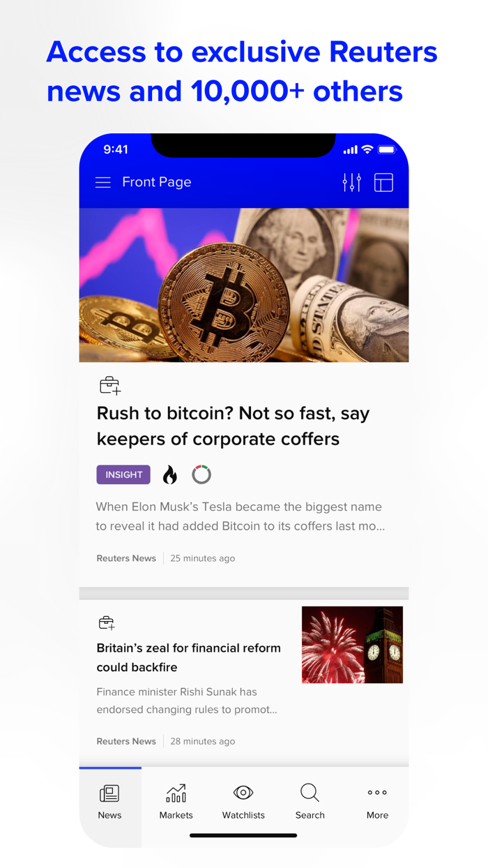Tap the bitcoin and dollar hero image
Image resolution: width=488 pixels, height=868 pixels.
pos(244,285)
